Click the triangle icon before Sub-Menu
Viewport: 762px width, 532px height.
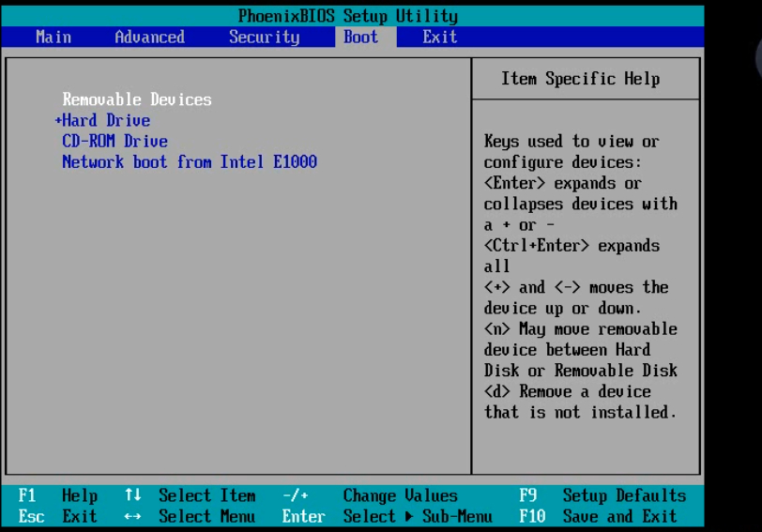coord(409,516)
